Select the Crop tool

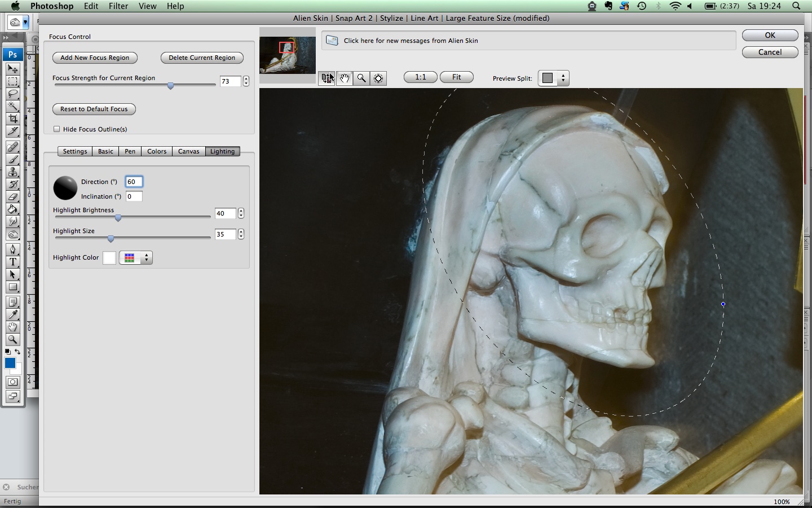pyautogui.click(x=12, y=119)
